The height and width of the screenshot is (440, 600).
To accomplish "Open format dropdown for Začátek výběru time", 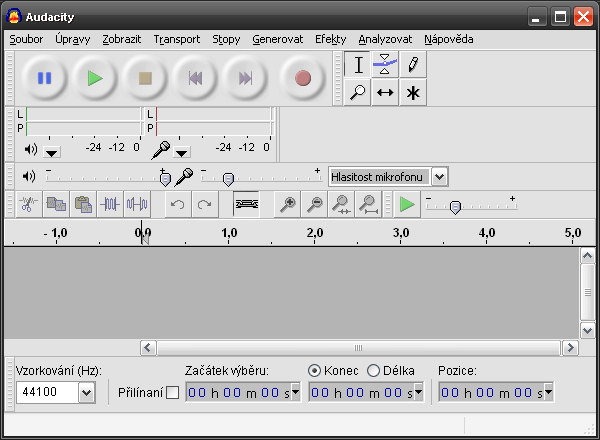I will coord(295,392).
